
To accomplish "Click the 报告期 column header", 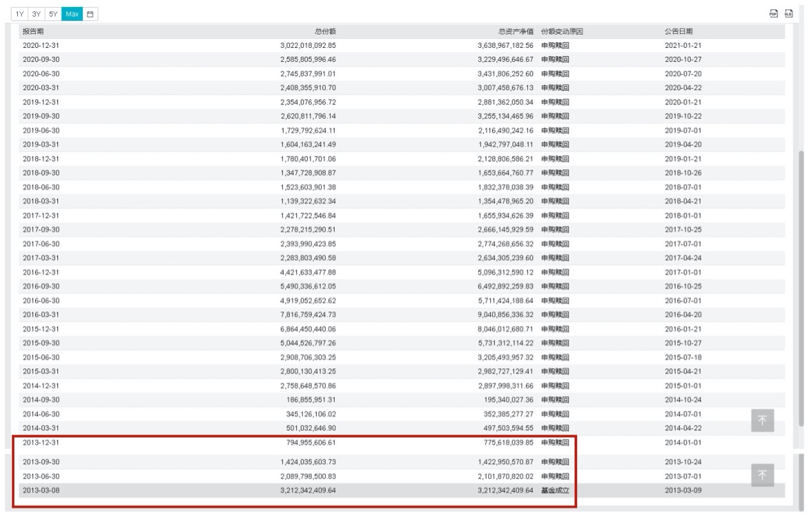I will [x=33, y=31].
